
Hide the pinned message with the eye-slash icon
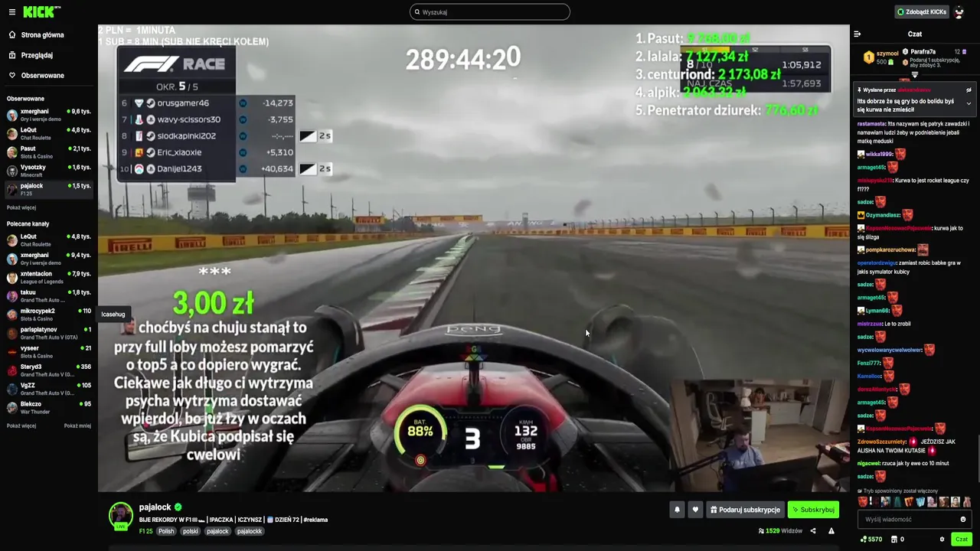969,90
